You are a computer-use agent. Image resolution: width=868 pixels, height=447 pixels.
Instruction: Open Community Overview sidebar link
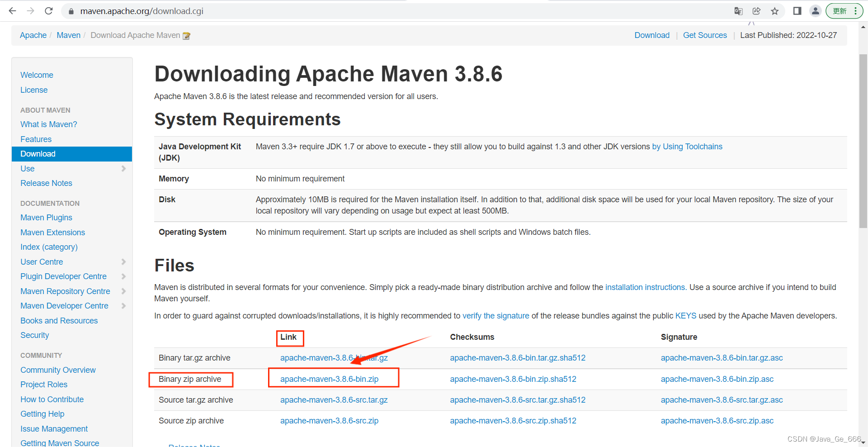[58, 370]
